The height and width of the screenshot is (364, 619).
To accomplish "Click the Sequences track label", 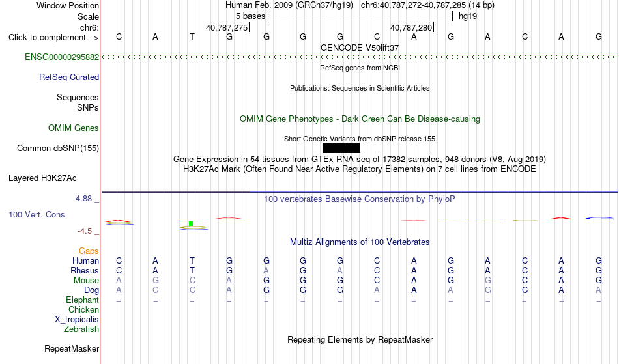I will pos(78,98).
